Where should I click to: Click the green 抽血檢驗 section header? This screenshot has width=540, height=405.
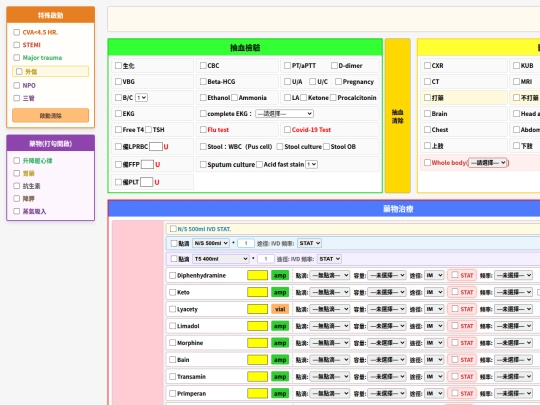(245, 47)
